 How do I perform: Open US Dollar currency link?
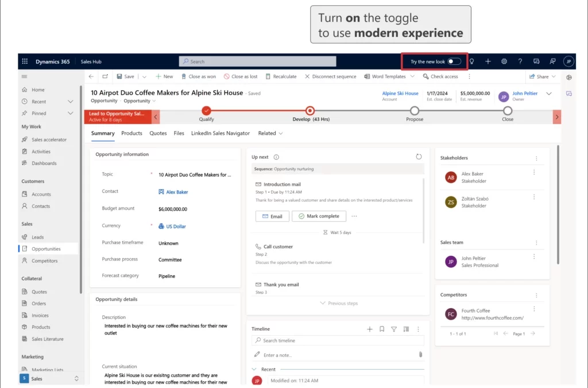coord(176,226)
